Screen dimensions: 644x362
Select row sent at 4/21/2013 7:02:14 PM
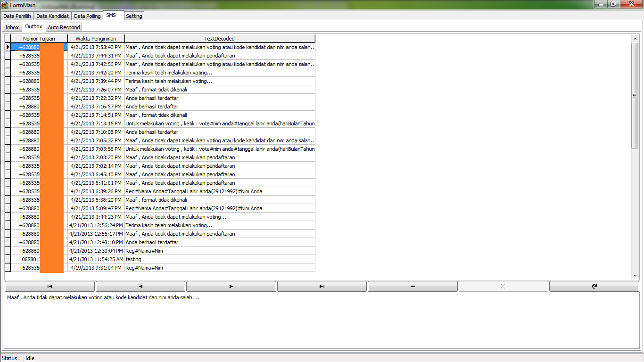click(160, 166)
